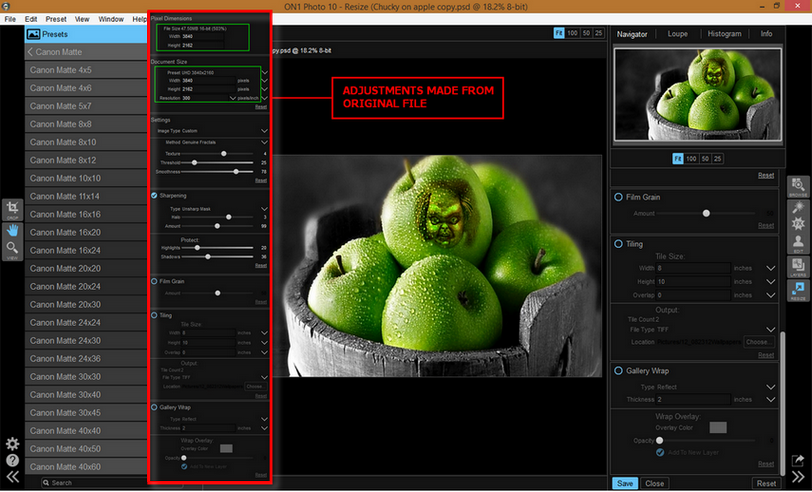Click the 100 zoom button below Navigator preview
Screen dimensions: 812x492
pos(691,158)
